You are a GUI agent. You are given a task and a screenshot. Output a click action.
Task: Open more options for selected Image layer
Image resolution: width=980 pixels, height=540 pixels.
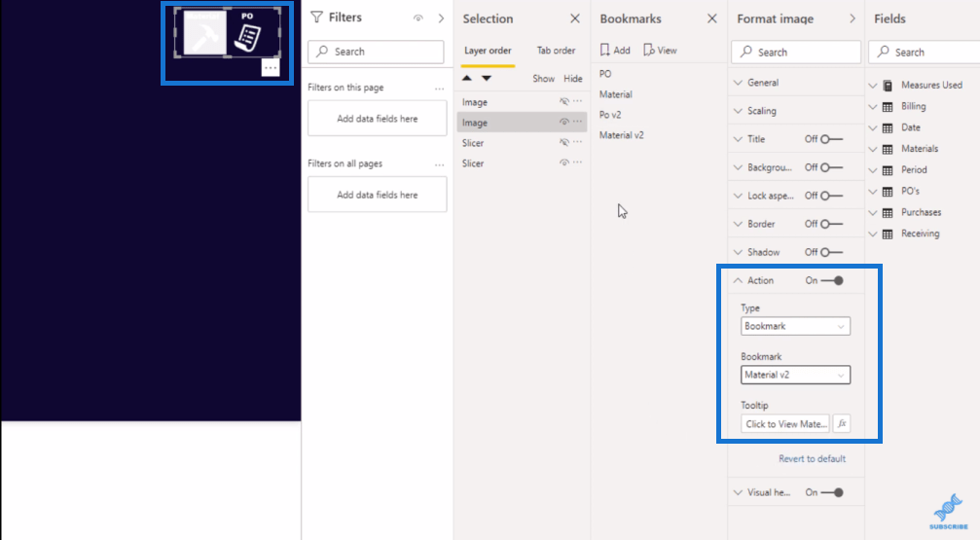pos(577,122)
